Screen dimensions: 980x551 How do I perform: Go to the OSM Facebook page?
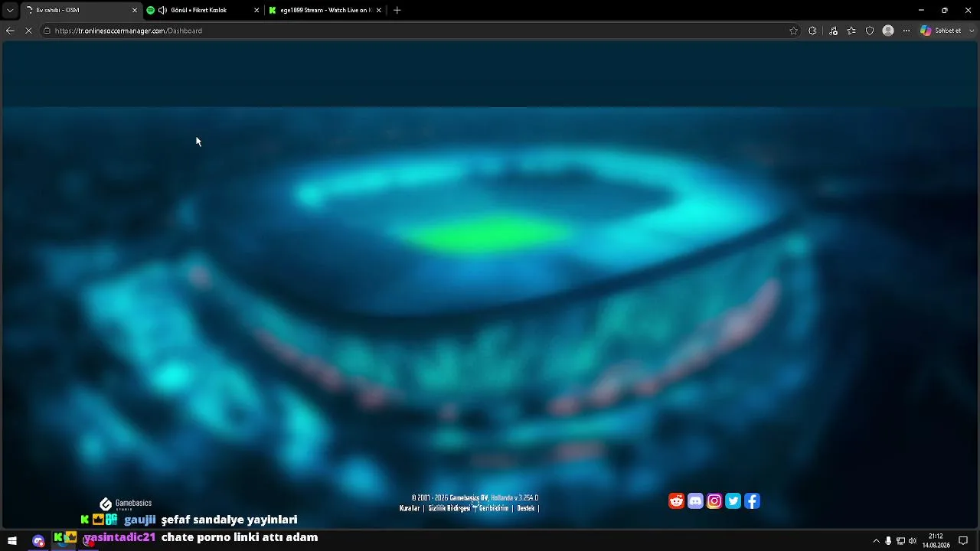point(753,501)
